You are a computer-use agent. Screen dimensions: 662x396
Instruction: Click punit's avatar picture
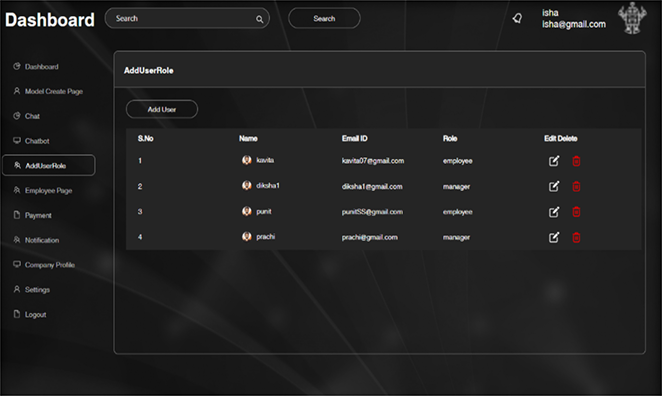(247, 211)
